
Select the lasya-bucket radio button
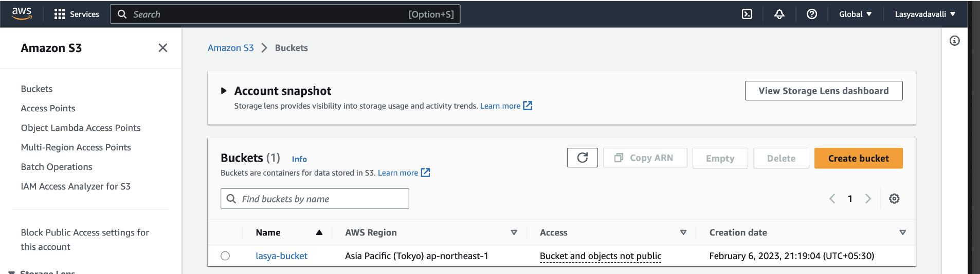(225, 256)
